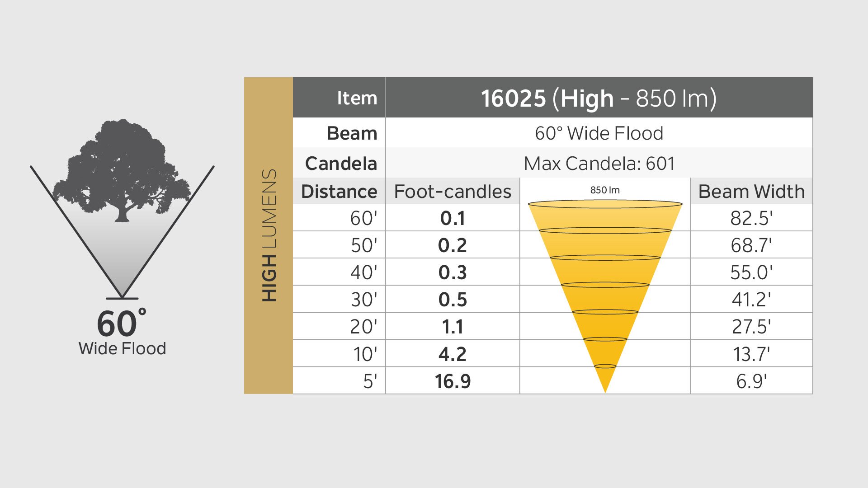
Task: Click the 16.9 foot-candles value
Action: pyautogui.click(x=453, y=381)
